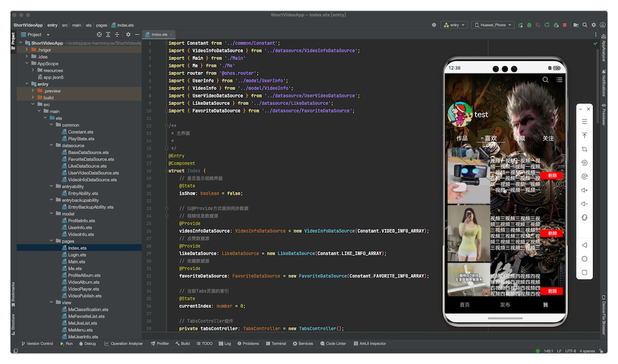Toggle the Previewer side panel
618x364 pixels.
[604, 114]
